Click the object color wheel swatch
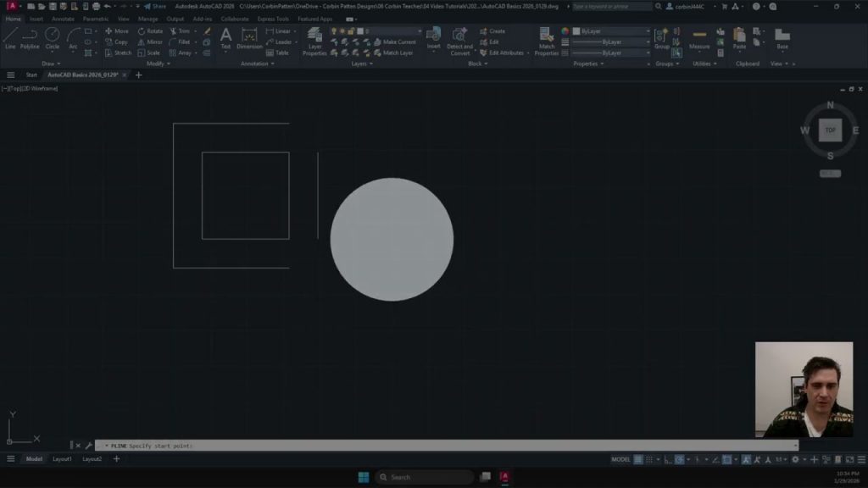868x488 pixels. click(x=565, y=31)
